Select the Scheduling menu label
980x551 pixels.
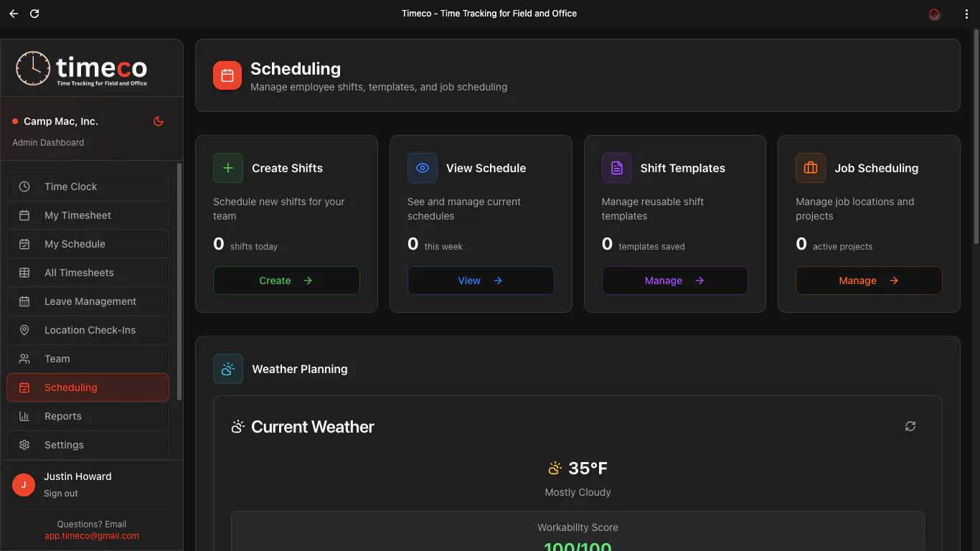tap(70, 387)
